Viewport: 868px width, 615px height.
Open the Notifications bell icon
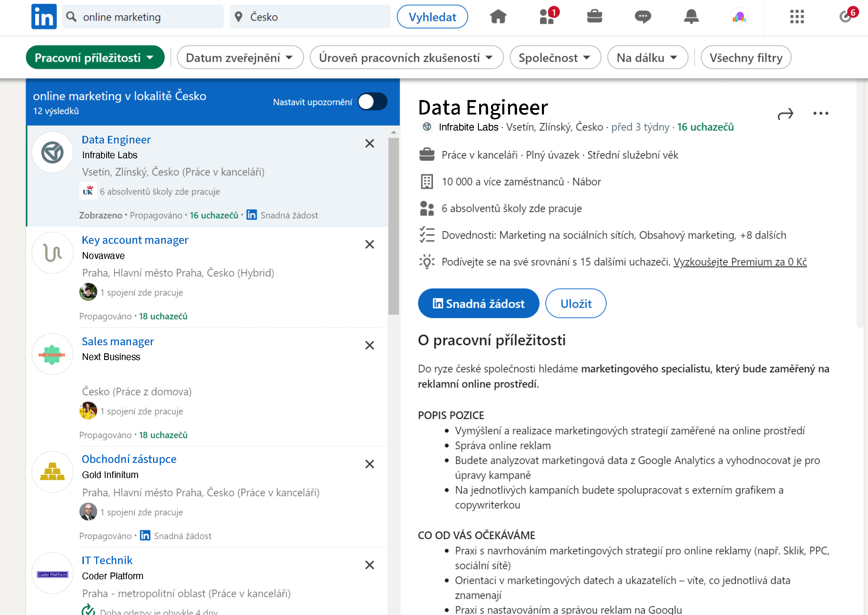[691, 17]
